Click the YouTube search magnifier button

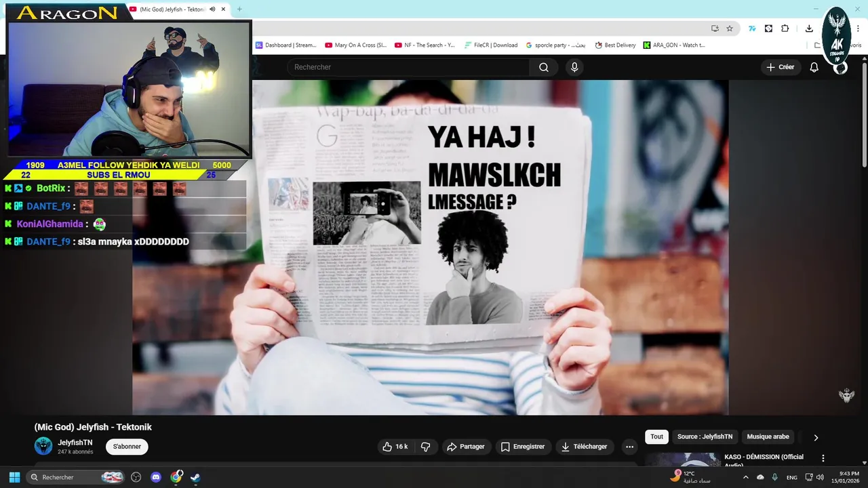[x=543, y=67]
